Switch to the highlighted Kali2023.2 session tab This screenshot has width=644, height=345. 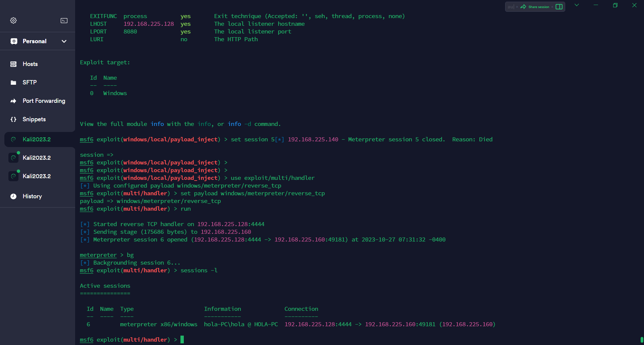(40, 139)
